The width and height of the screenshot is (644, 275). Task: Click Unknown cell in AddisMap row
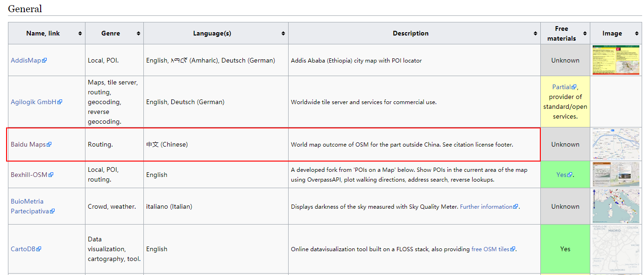pyautogui.click(x=565, y=60)
